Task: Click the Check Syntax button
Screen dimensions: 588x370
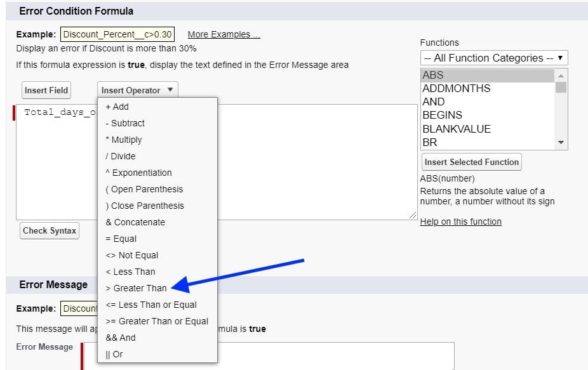Action: click(x=49, y=230)
